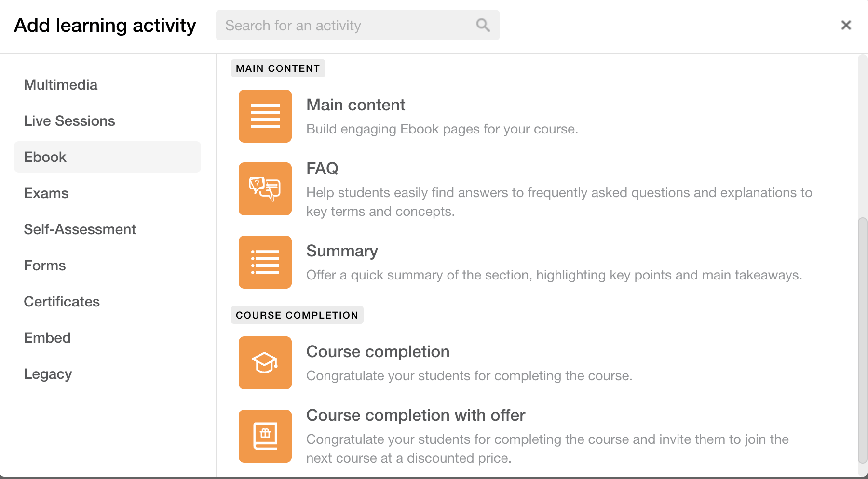Select the FAQ speech bubbles icon

pos(265,189)
